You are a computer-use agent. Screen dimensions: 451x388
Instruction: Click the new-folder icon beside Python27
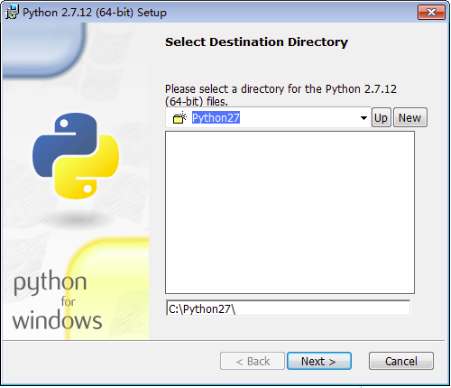tap(180, 118)
